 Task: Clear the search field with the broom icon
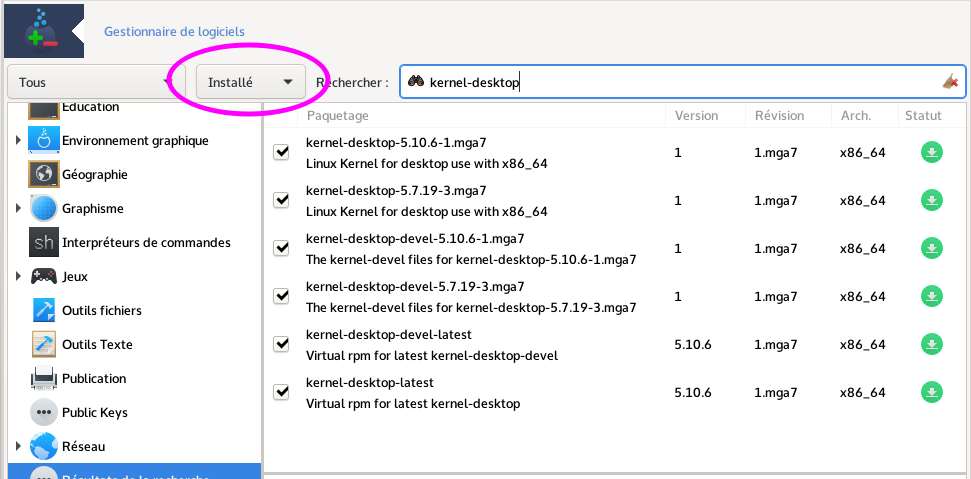[x=950, y=82]
